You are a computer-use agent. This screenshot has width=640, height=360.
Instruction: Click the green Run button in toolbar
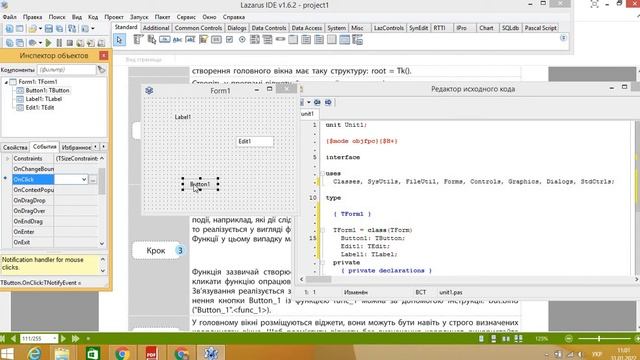(49, 42)
